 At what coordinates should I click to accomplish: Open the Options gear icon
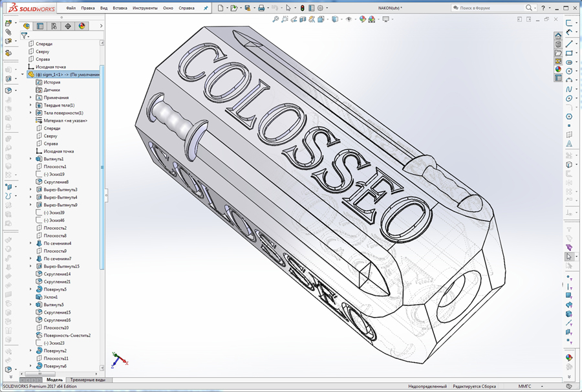pyautogui.click(x=321, y=7)
